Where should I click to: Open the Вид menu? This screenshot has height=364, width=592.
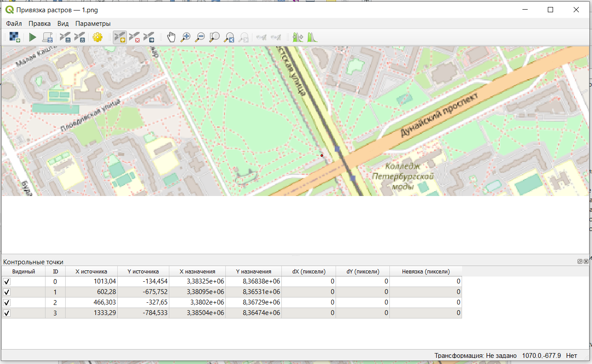coord(63,24)
